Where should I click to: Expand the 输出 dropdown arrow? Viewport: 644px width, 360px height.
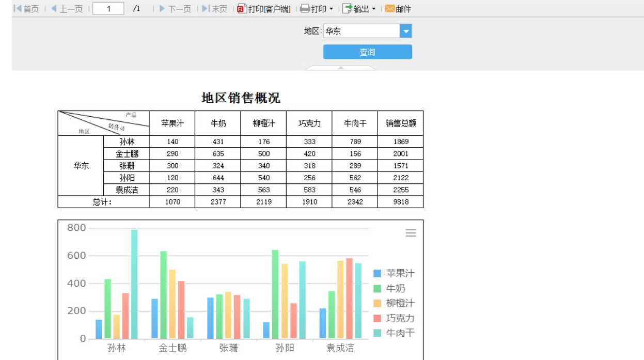pos(373,9)
